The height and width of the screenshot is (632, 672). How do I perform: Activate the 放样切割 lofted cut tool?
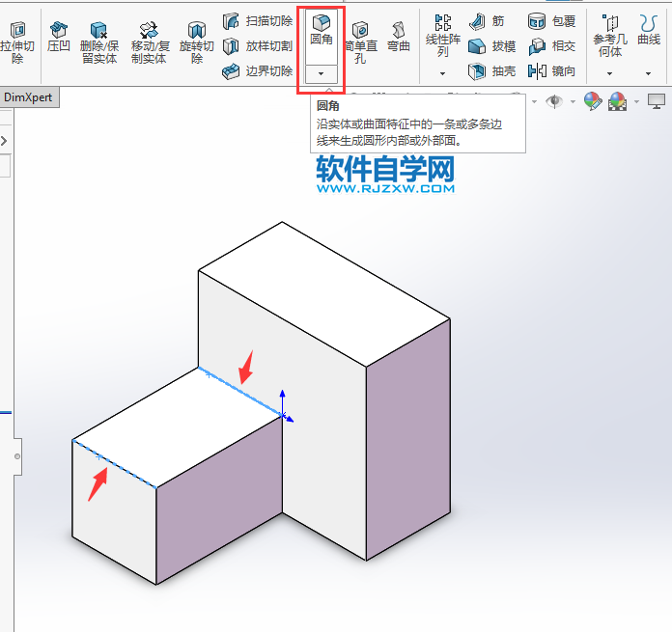258,45
